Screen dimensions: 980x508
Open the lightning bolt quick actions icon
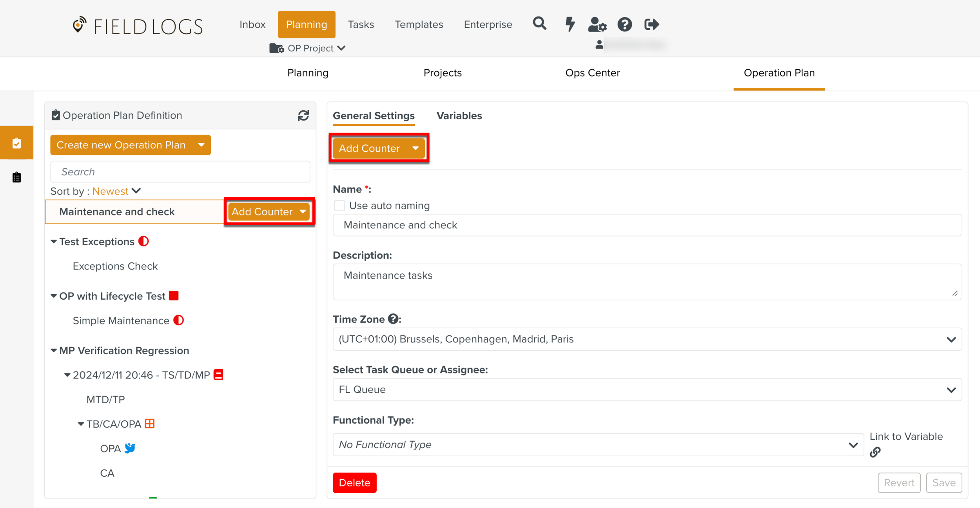570,24
